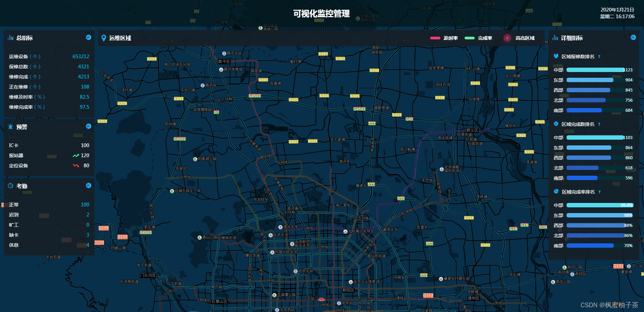This screenshot has width=644, height=312.
Task: Click the 东部 value 864 in 区域完成数排名
Action: pyautogui.click(x=629, y=148)
